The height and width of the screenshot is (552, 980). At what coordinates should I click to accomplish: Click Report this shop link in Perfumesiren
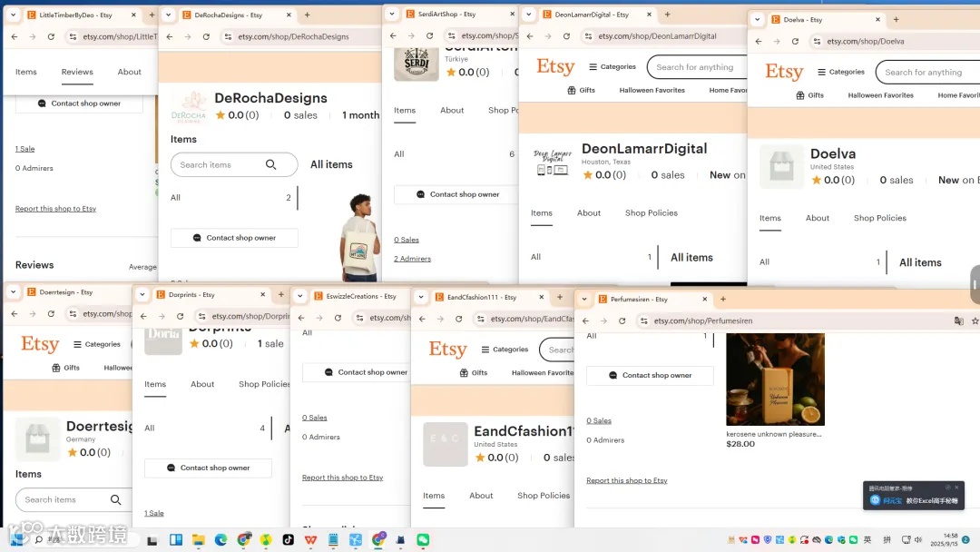click(627, 481)
